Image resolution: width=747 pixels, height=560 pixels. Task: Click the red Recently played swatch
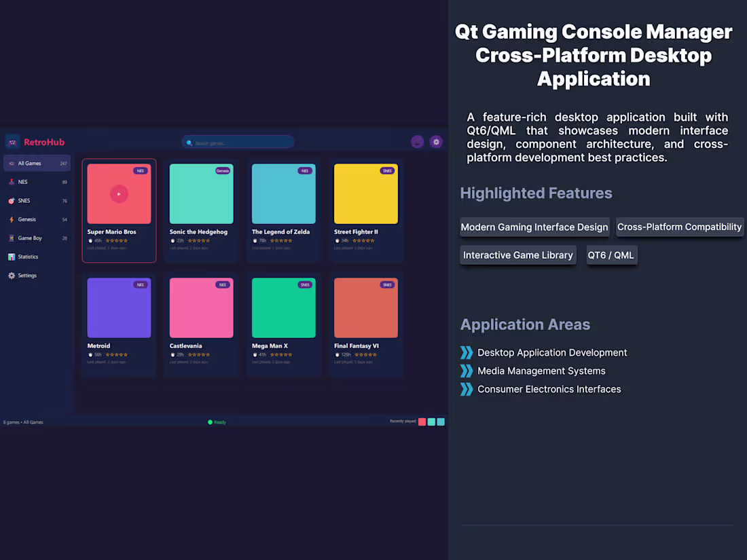pos(422,422)
